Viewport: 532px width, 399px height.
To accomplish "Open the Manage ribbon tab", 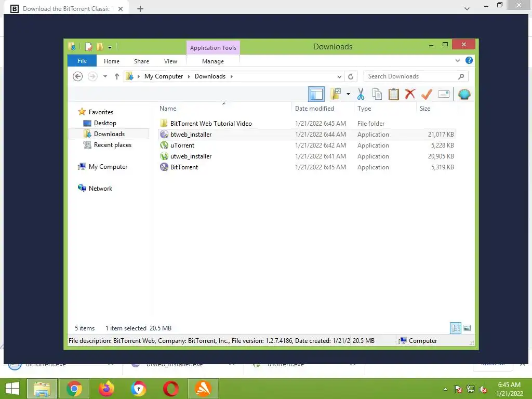I will click(213, 61).
